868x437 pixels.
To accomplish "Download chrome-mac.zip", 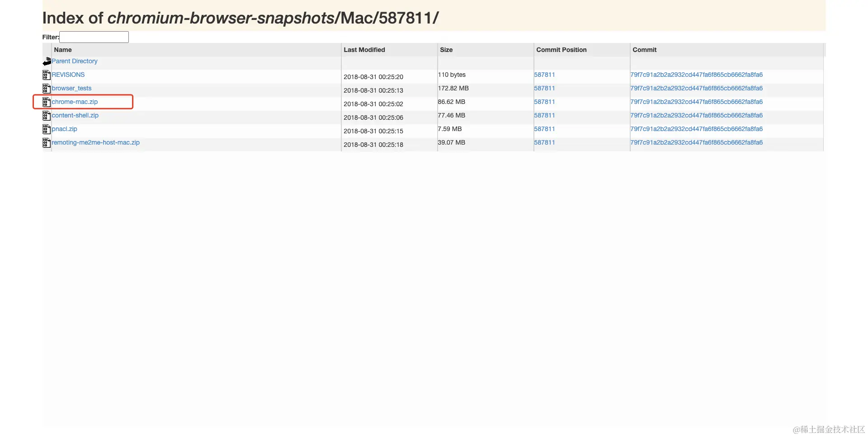I will point(75,102).
